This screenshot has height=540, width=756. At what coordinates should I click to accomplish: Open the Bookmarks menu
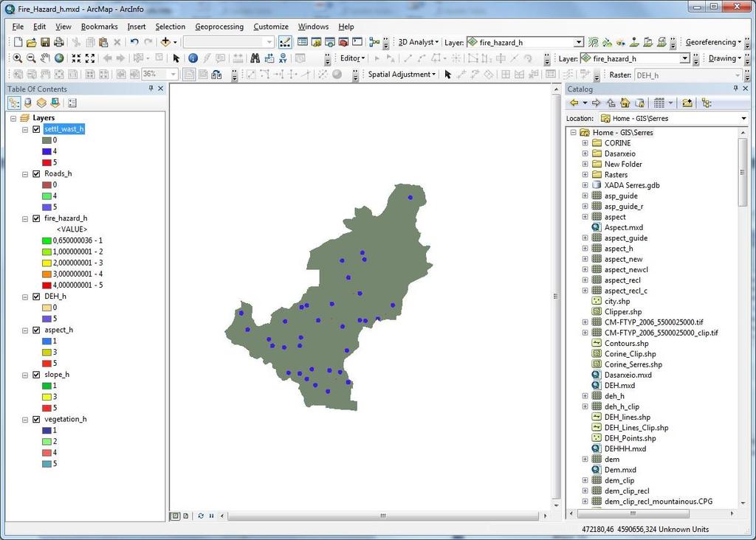pyautogui.click(x=100, y=27)
